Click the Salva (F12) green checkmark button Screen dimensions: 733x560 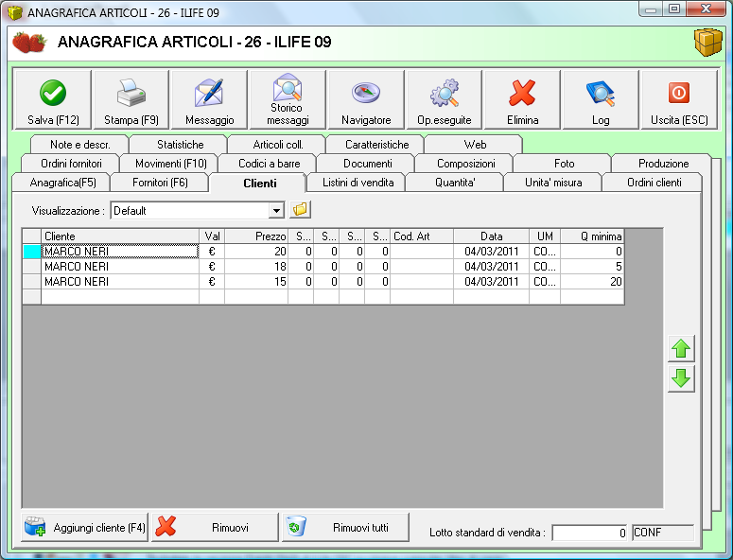pyautogui.click(x=53, y=99)
